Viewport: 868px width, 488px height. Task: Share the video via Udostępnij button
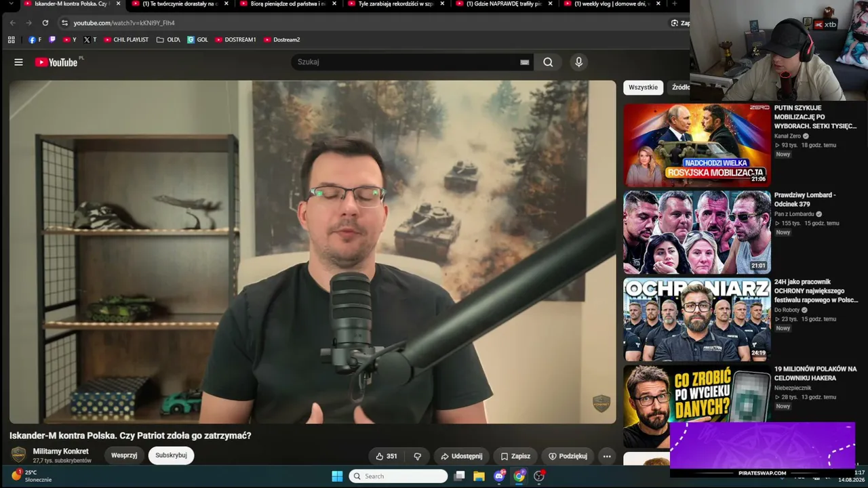click(461, 456)
